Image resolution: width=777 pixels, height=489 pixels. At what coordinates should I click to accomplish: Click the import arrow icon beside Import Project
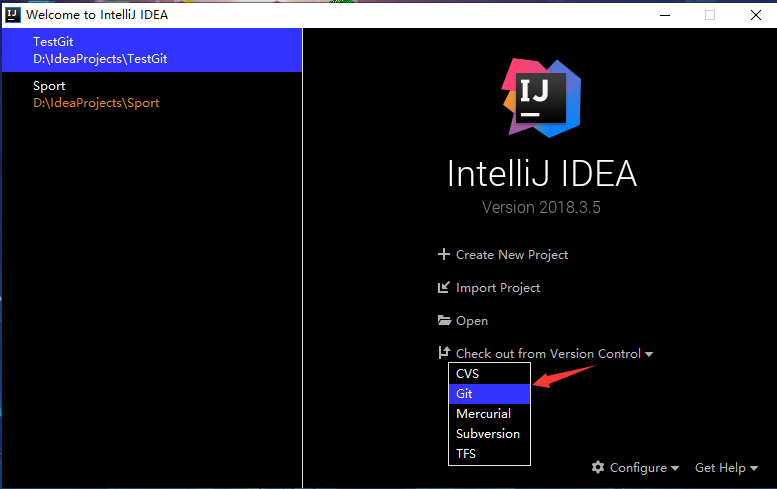[444, 287]
